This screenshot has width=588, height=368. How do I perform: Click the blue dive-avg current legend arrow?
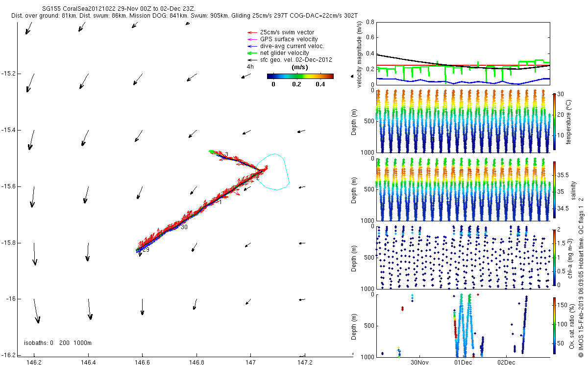coord(252,46)
